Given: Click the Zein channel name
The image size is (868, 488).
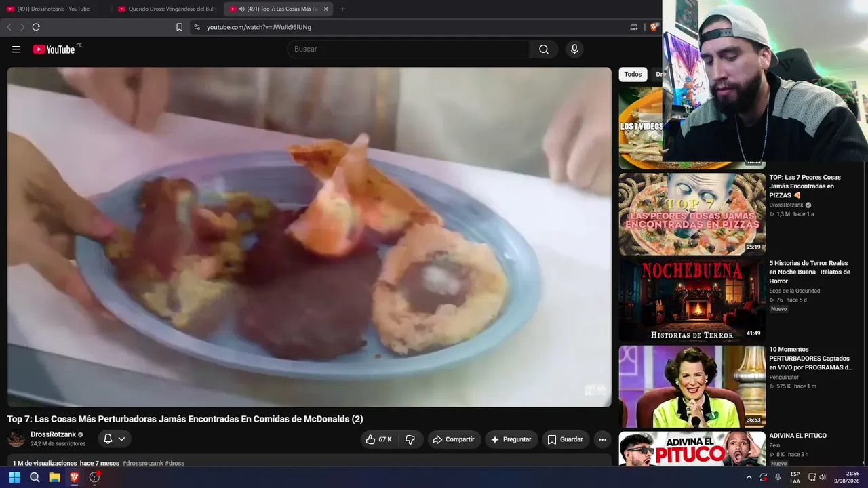Looking at the screenshot, I should (x=774, y=445).
